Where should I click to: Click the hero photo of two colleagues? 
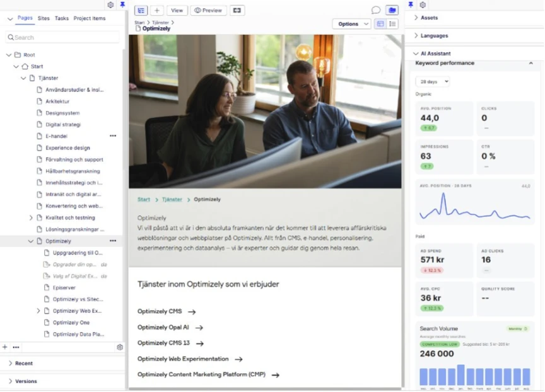[x=265, y=112]
